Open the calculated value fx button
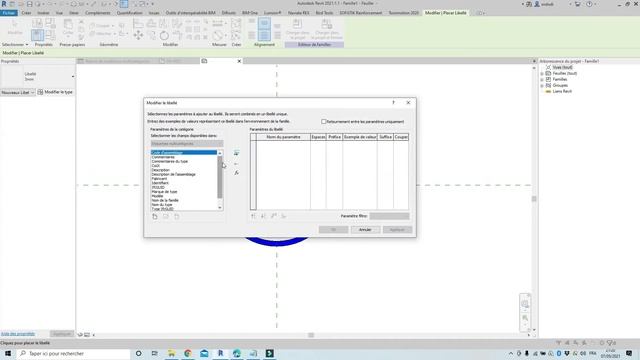The image size is (640, 360). click(236, 173)
